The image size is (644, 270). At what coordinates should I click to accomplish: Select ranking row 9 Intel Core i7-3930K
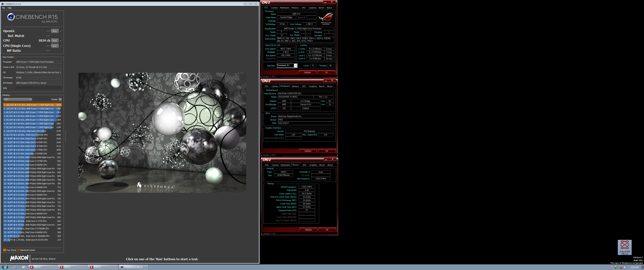pos(32,135)
